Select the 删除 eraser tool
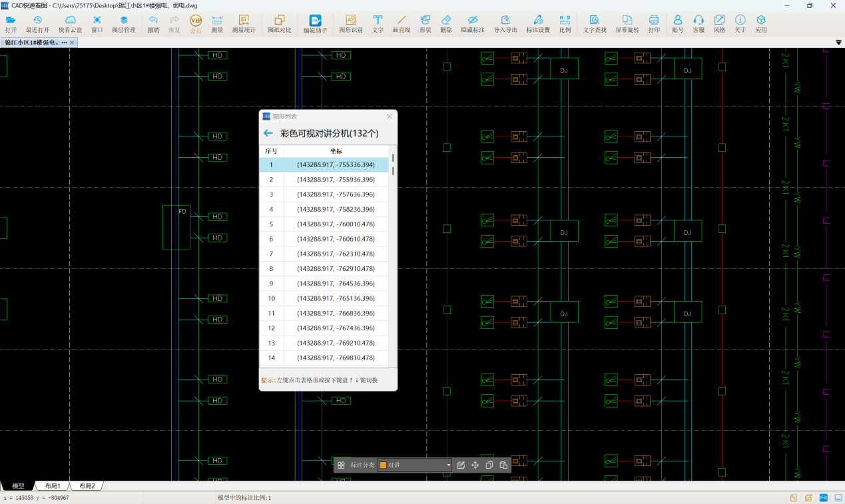Viewport: 845px width, 504px height. tap(446, 24)
